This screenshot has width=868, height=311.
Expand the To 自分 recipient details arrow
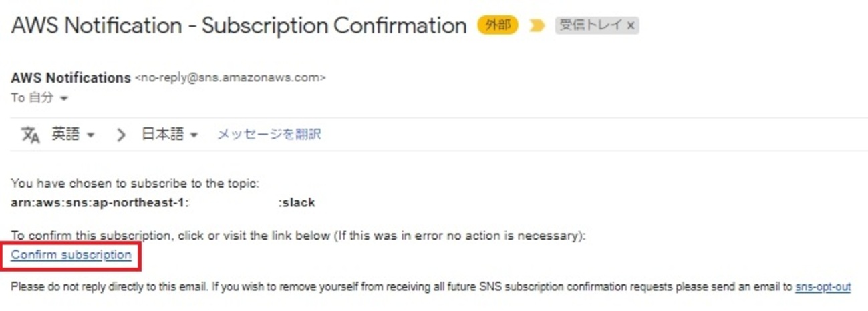click(x=64, y=99)
